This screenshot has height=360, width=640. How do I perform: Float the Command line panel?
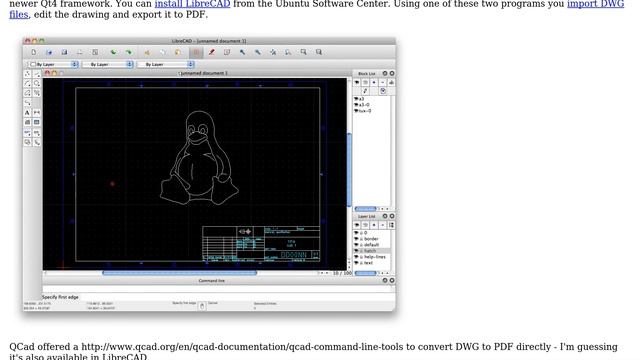(x=384, y=281)
